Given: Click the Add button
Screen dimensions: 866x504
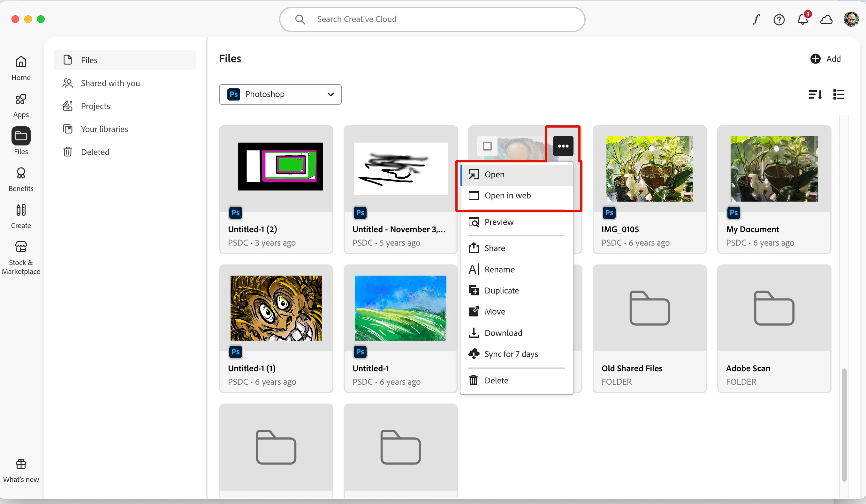Looking at the screenshot, I should [825, 59].
